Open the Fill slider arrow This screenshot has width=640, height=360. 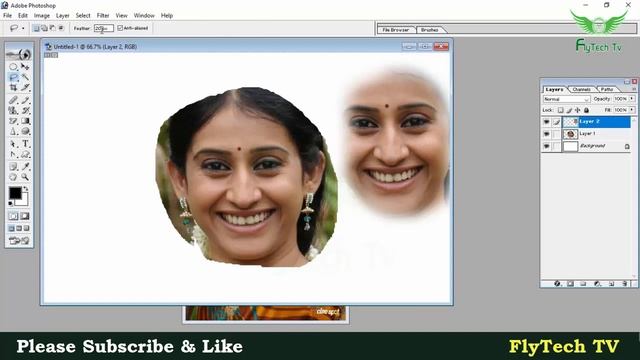click(x=632, y=110)
